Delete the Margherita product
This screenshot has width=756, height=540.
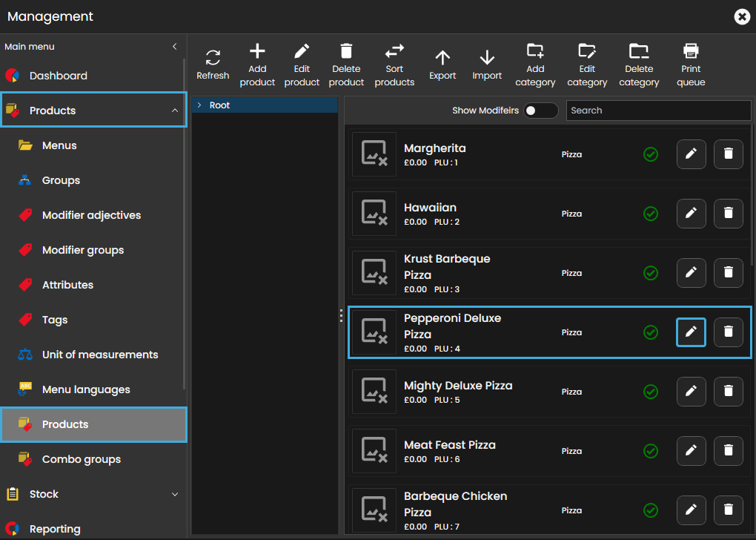[728, 154]
